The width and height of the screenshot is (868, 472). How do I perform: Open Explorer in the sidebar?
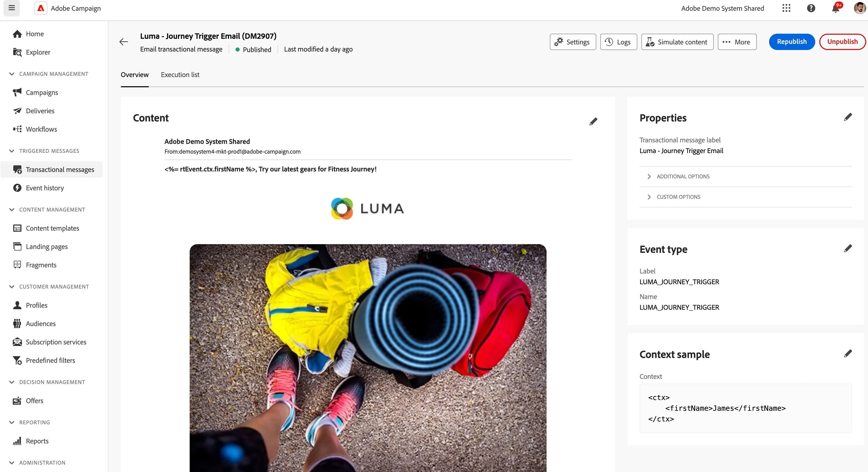[51, 52]
